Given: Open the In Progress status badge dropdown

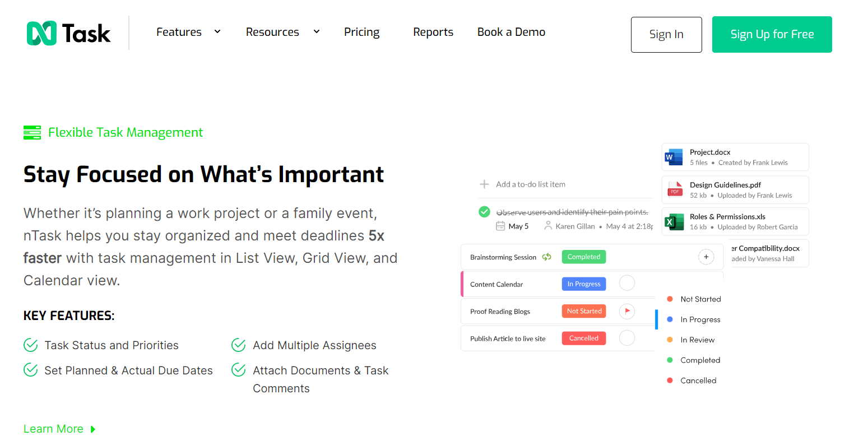Looking at the screenshot, I should pos(584,284).
